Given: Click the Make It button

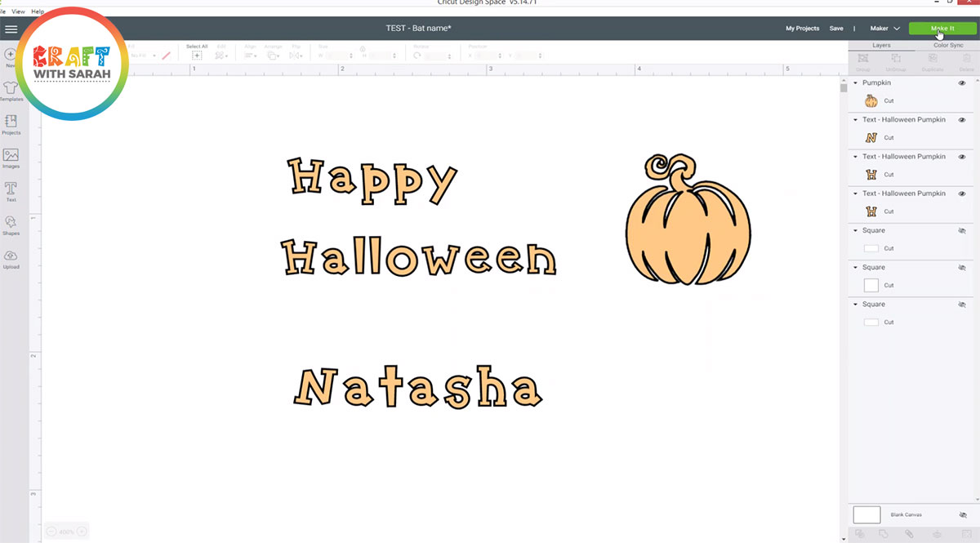Looking at the screenshot, I should point(942,29).
